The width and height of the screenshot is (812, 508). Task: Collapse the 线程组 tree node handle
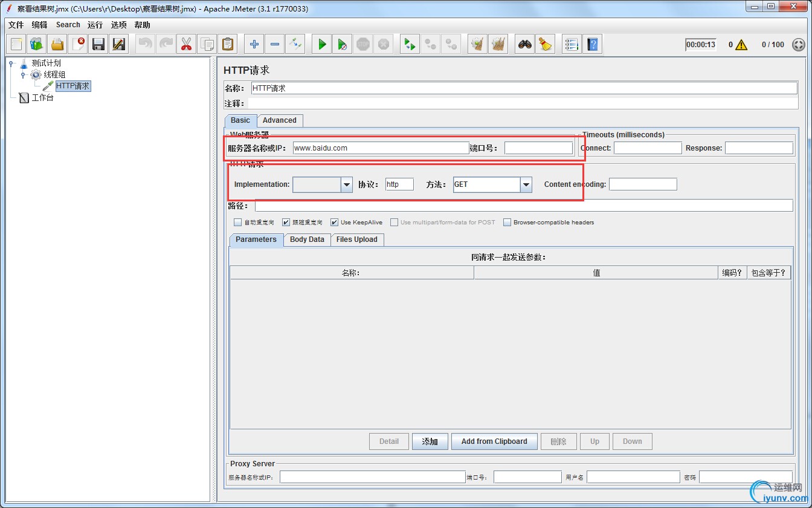[x=23, y=74]
